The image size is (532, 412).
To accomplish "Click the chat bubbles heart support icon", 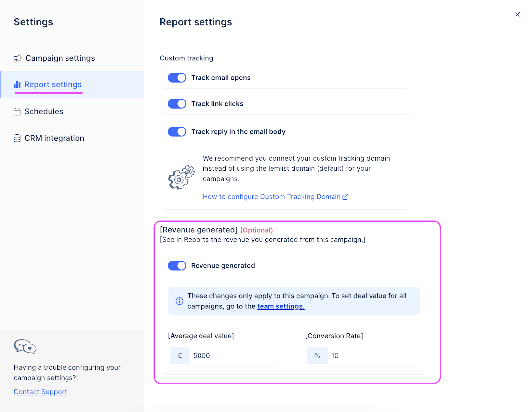I will pyautogui.click(x=25, y=347).
